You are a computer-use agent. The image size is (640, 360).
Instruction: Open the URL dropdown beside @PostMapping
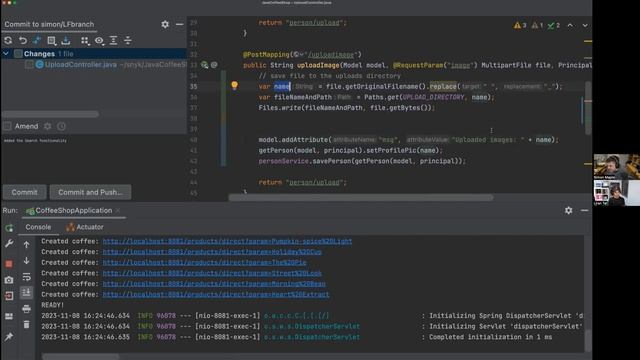(299, 54)
